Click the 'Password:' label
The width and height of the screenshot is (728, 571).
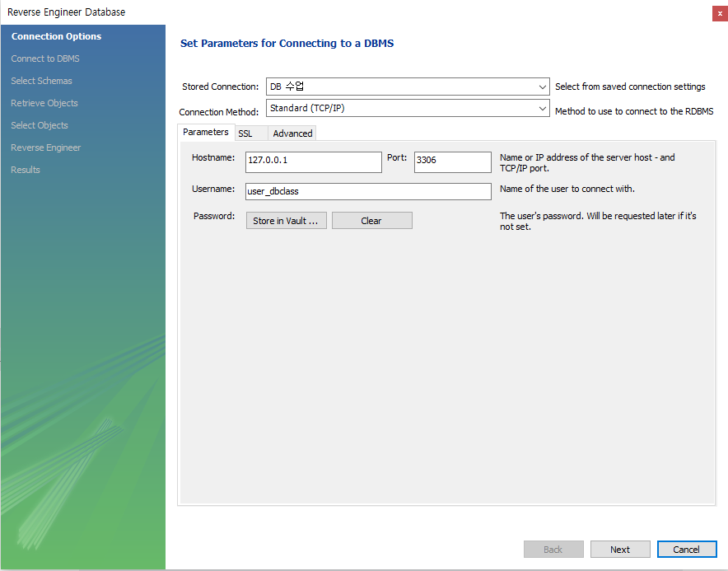coord(214,216)
